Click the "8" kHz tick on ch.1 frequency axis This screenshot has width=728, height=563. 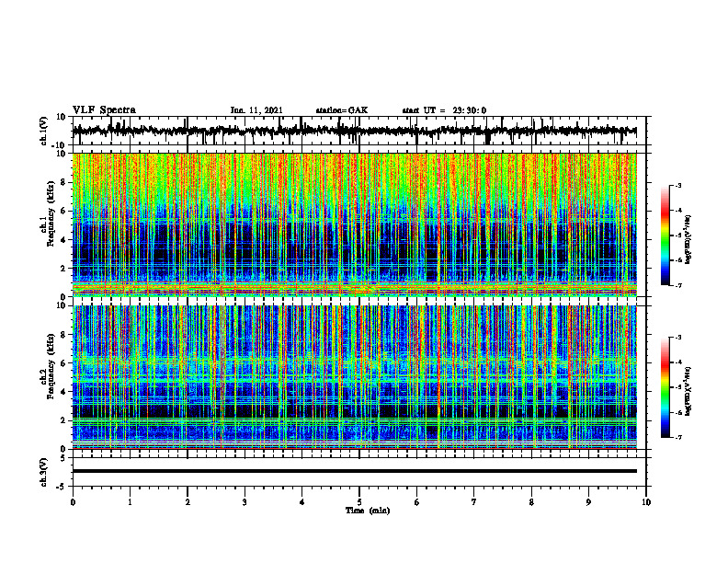click(x=64, y=182)
